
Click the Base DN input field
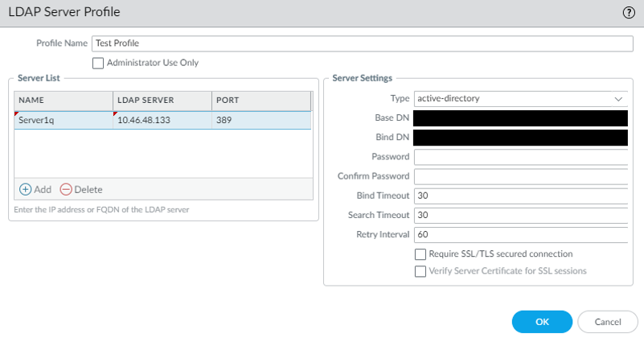point(520,118)
